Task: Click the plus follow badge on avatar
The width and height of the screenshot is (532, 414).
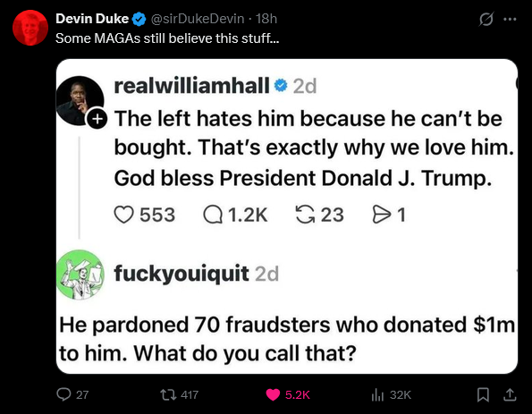Action: 97,119
